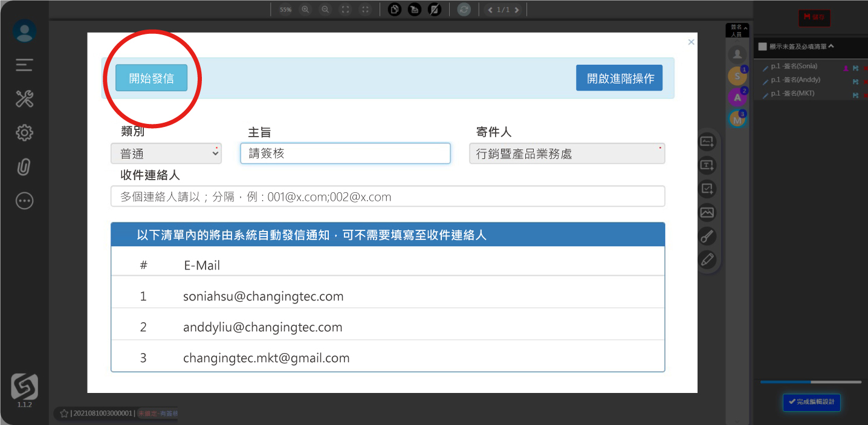Viewport: 868px width, 425px height.
Task: Select signer A with badge 2
Action: coord(737,97)
